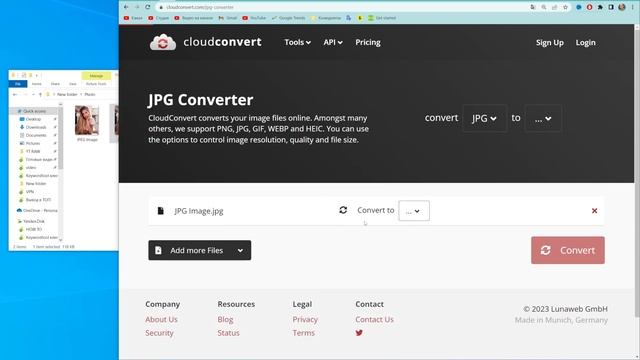
Task: Remove JPG Image.jpg with the red X
Action: [x=594, y=211]
